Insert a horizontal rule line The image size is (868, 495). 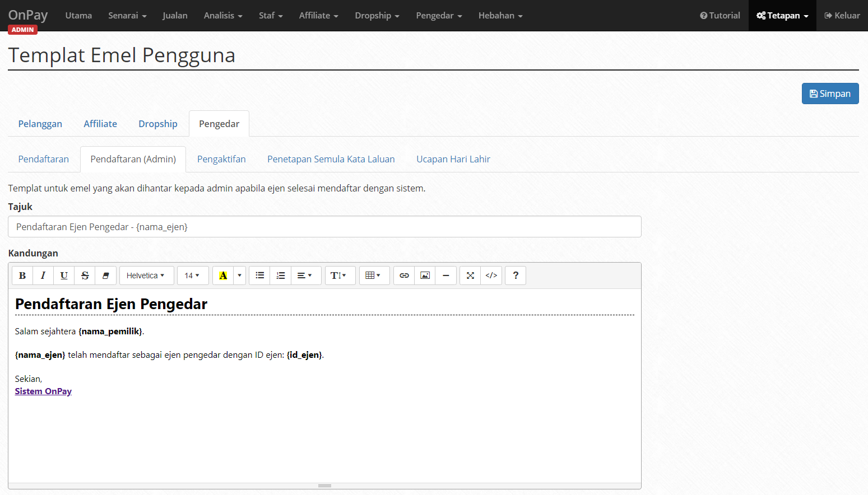[x=446, y=275]
